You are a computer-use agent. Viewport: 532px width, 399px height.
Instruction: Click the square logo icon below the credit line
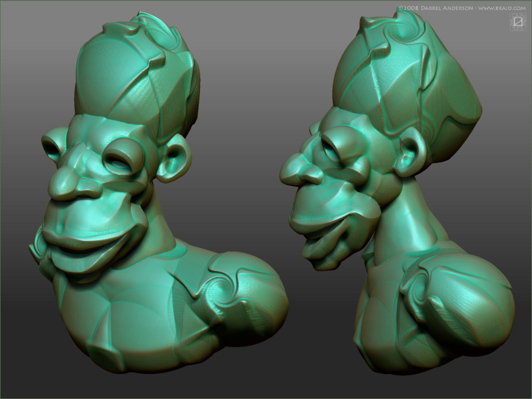coord(518,22)
